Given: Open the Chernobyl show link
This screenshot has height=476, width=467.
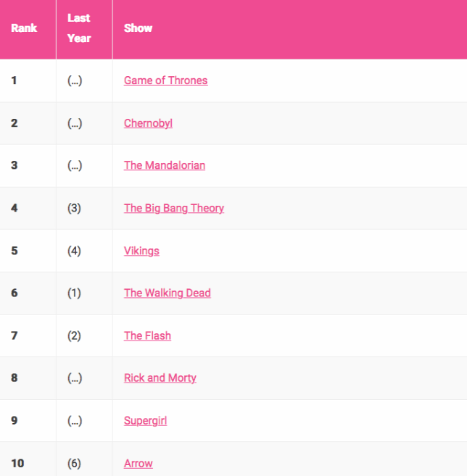Looking at the screenshot, I should [148, 123].
